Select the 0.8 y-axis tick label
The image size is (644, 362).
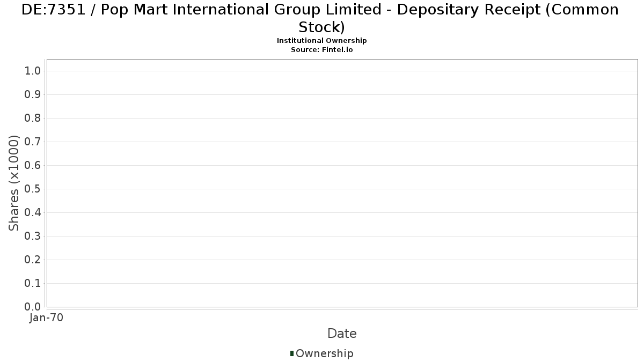coord(33,119)
